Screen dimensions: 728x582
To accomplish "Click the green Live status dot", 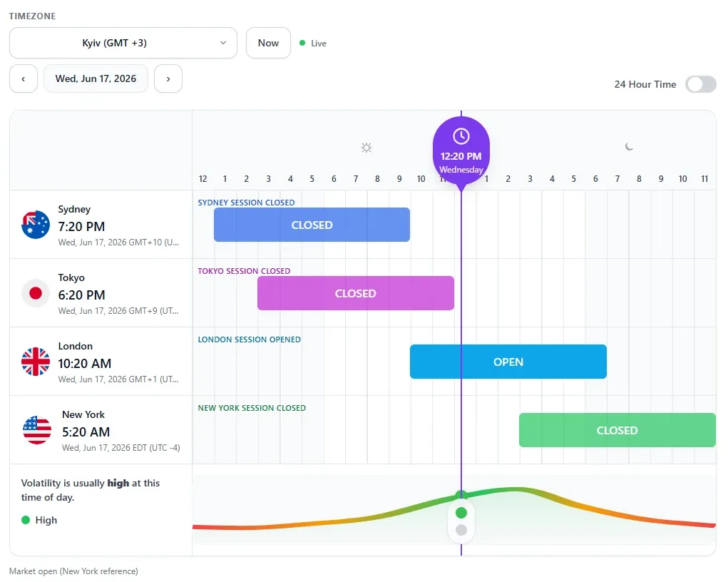I will pos(302,43).
